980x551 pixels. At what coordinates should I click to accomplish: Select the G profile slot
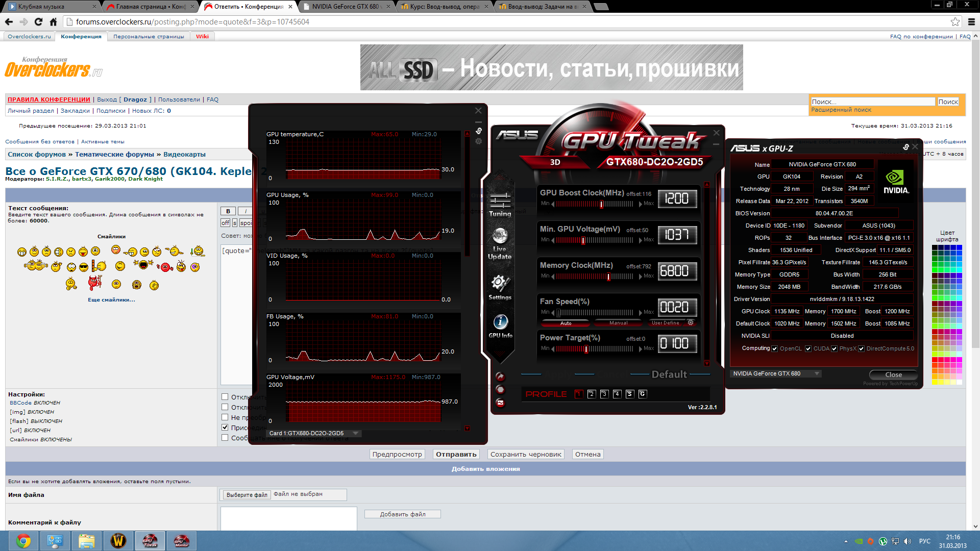click(643, 394)
